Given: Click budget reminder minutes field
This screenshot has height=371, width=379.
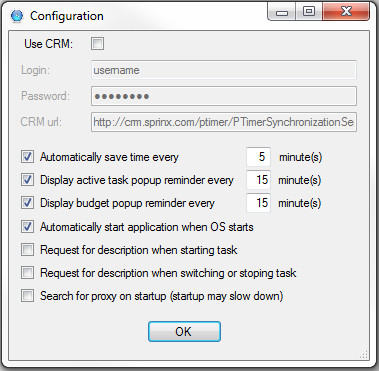Looking at the screenshot, I should [x=258, y=203].
